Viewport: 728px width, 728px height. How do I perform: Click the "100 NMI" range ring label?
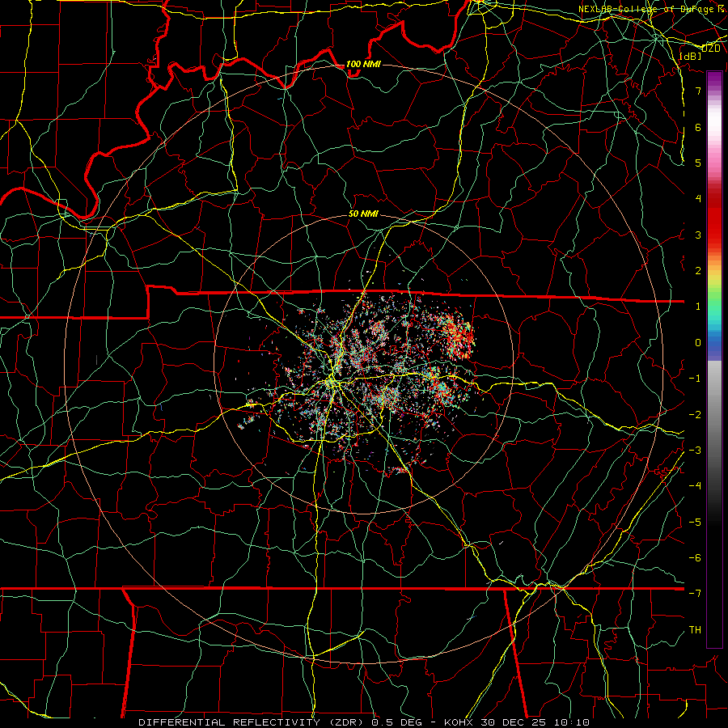[363, 64]
